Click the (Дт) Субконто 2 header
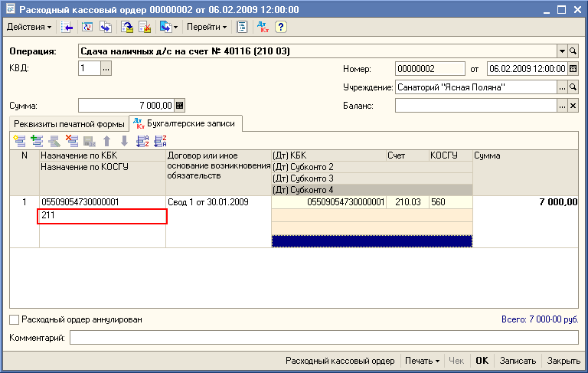 pyautogui.click(x=371, y=167)
